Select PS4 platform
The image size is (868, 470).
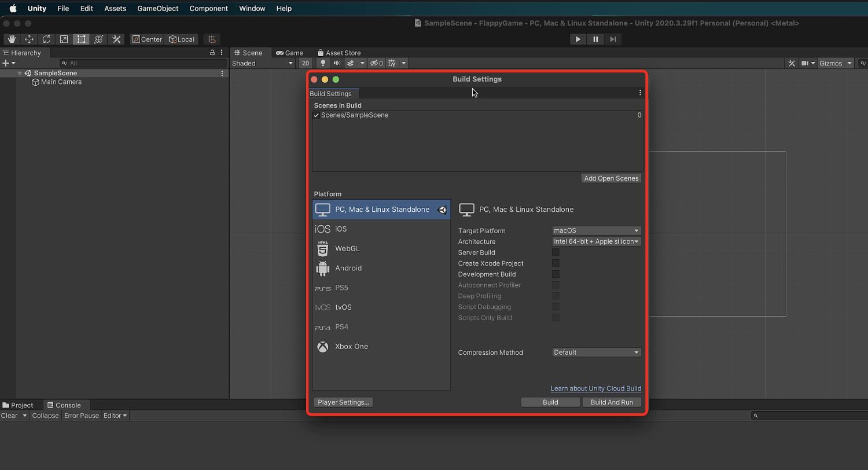(381, 327)
